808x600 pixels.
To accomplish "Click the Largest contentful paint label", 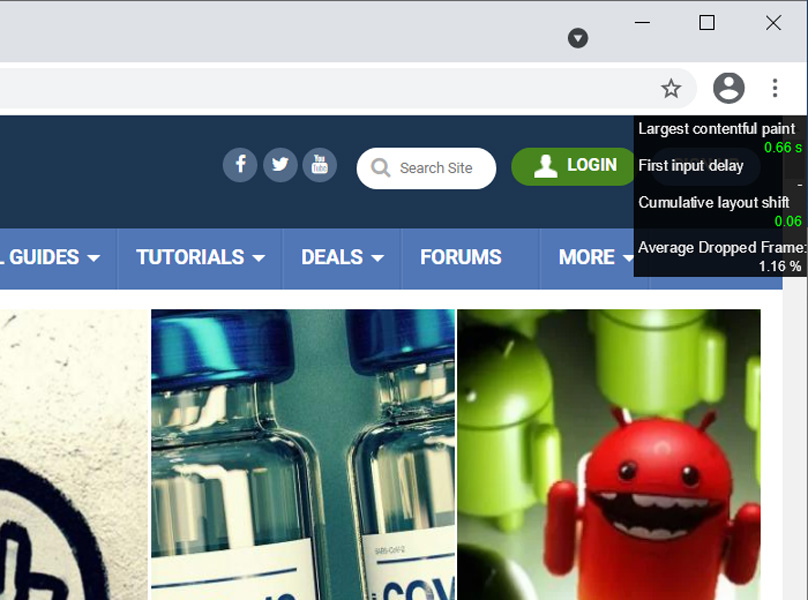I will [716, 129].
